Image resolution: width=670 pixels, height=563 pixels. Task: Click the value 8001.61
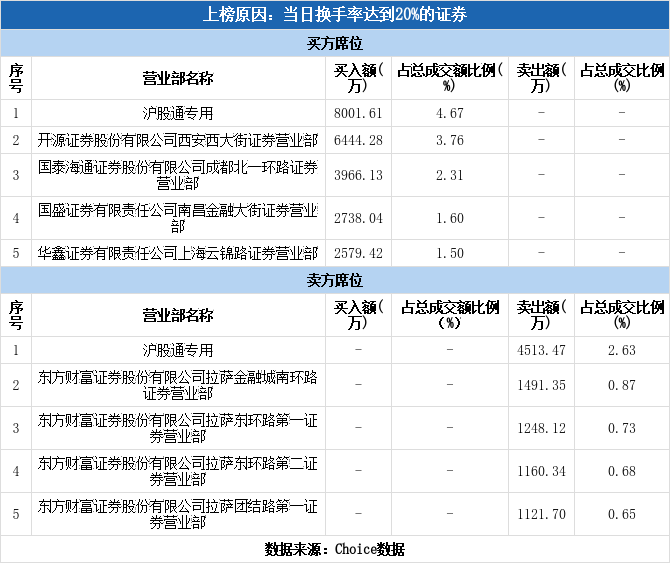pos(358,113)
